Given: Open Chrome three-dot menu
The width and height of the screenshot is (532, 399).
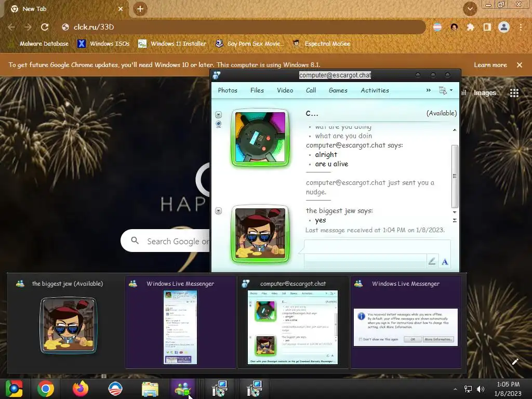Looking at the screenshot, I should pyautogui.click(x=521, y=27).
